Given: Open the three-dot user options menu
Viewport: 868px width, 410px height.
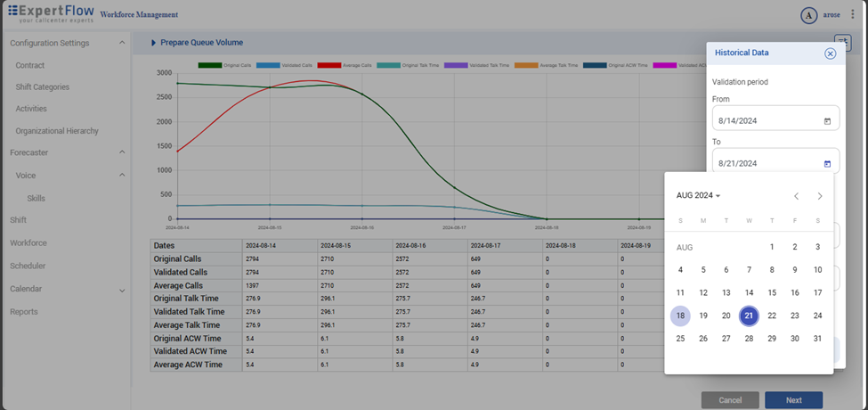Looking at the screenshot, I should pyautogui.click(x=852, y=14).
